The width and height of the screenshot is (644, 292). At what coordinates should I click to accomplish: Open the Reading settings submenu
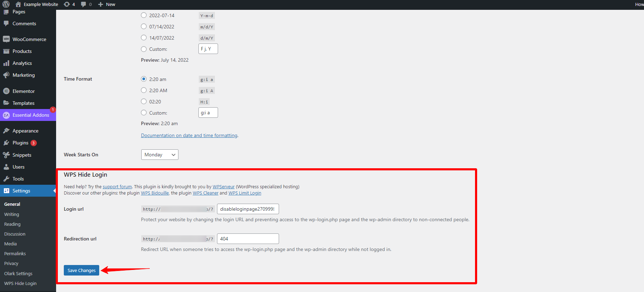(12, 224)
